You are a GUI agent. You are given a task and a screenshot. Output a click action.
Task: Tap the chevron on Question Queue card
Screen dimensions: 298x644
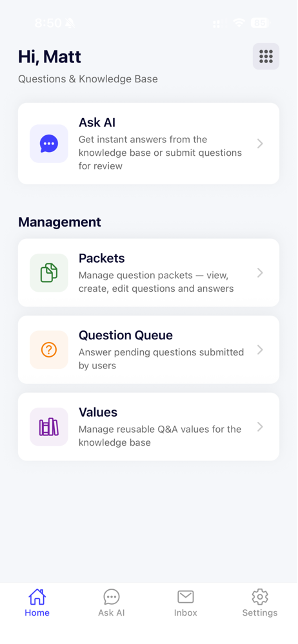point(260,350)
